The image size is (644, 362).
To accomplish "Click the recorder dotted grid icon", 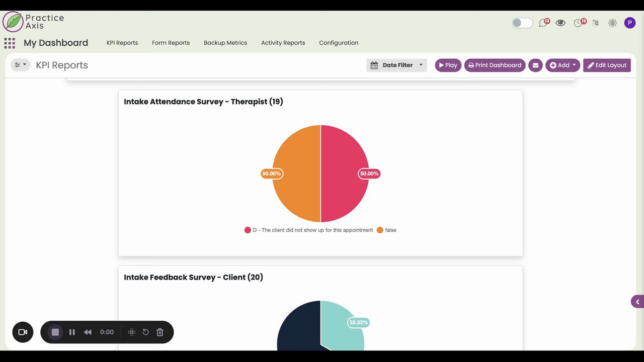I will point(131,332).
